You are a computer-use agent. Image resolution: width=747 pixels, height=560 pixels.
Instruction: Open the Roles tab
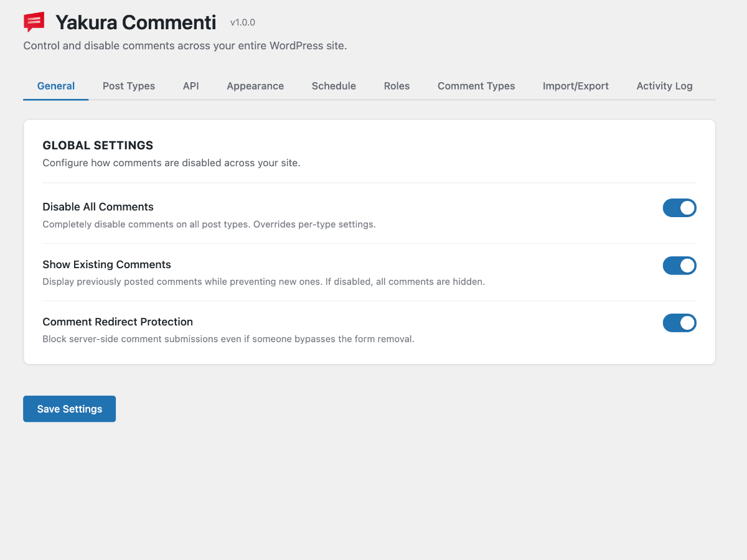pyautogui.click(x=397, y=86)
